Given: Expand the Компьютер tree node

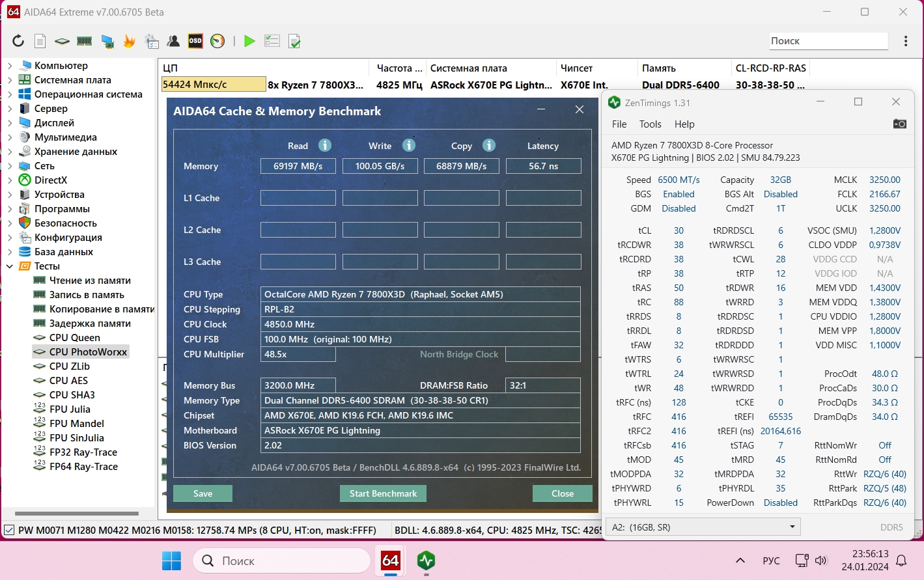Looking at the screenshot, I should coord(10,66).
